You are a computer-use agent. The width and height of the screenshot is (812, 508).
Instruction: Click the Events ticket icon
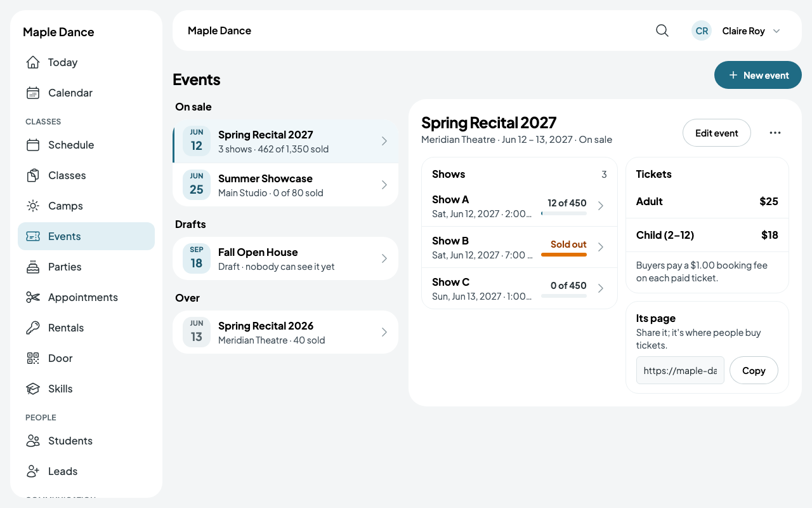(x=33, y=236)
